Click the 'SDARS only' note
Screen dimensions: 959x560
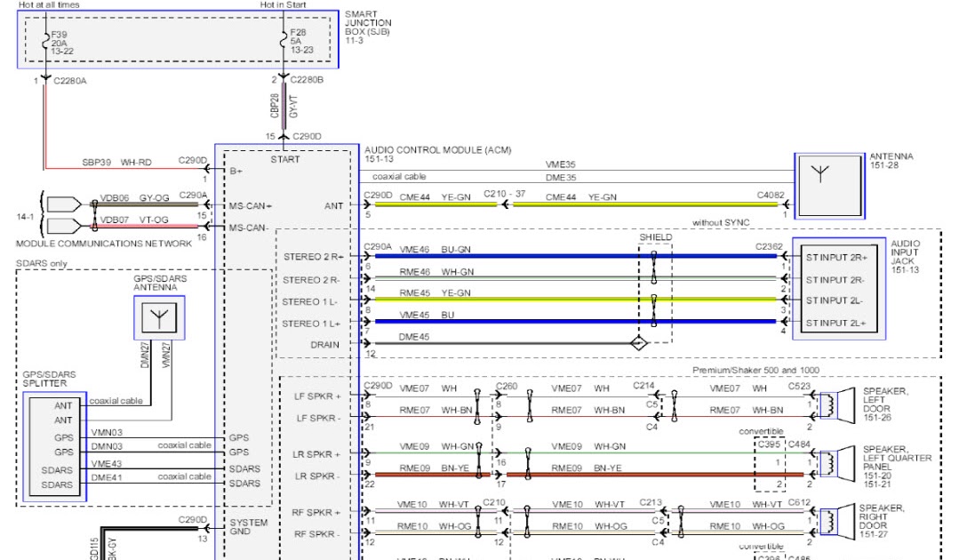coord(42,263)
